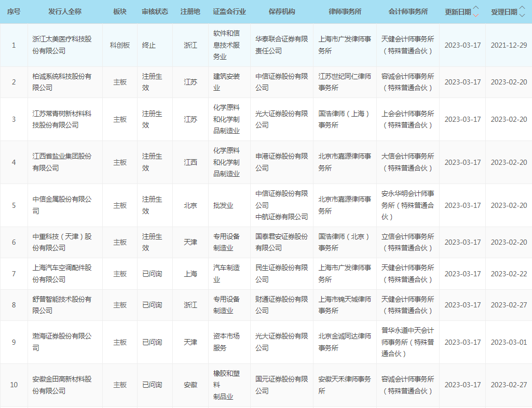Screen dimensions: 532x408
Task: Sort 更新日期 descending with the red down arrow
Action: [476, 15]
